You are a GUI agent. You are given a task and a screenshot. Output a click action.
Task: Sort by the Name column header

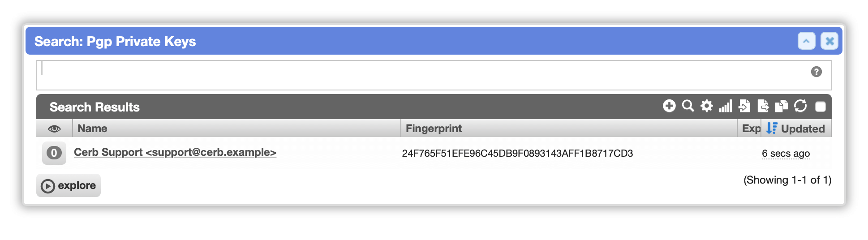[92, 129]
